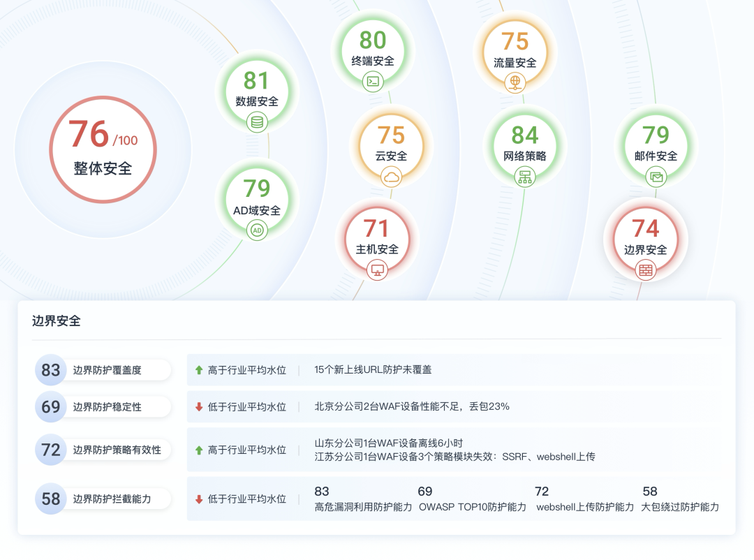Click the 大包绕过防护能力 label

(681, 507)
